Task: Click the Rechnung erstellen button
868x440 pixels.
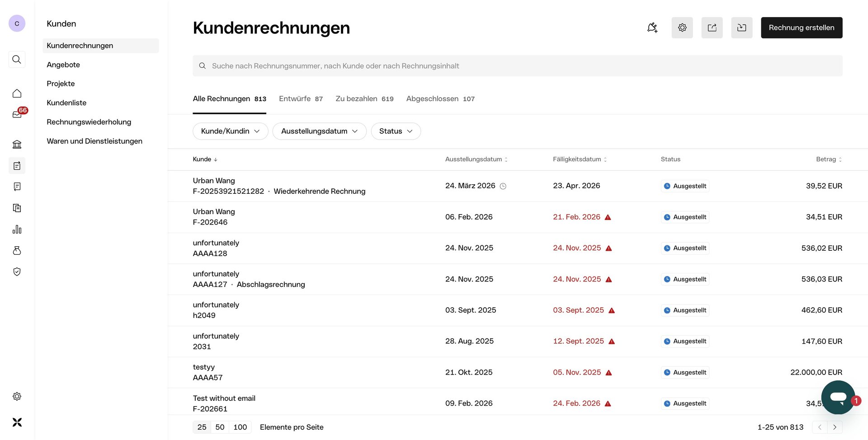Action: coord(801,28)
